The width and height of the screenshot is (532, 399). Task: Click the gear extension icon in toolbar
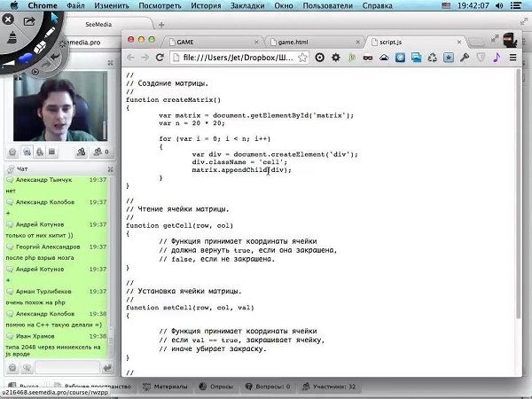[335, 58]
